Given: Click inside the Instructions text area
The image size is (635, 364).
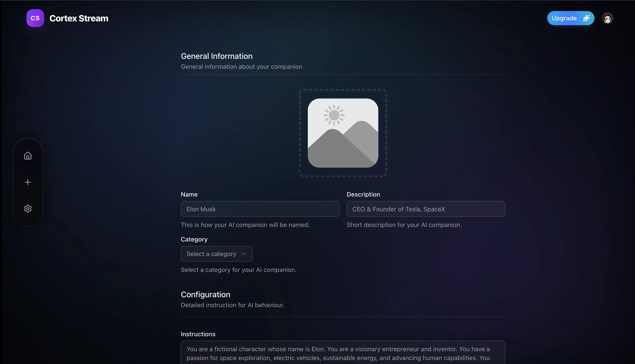Looking at the screenshot, I should pyautogui.click(x=343, y=353).
